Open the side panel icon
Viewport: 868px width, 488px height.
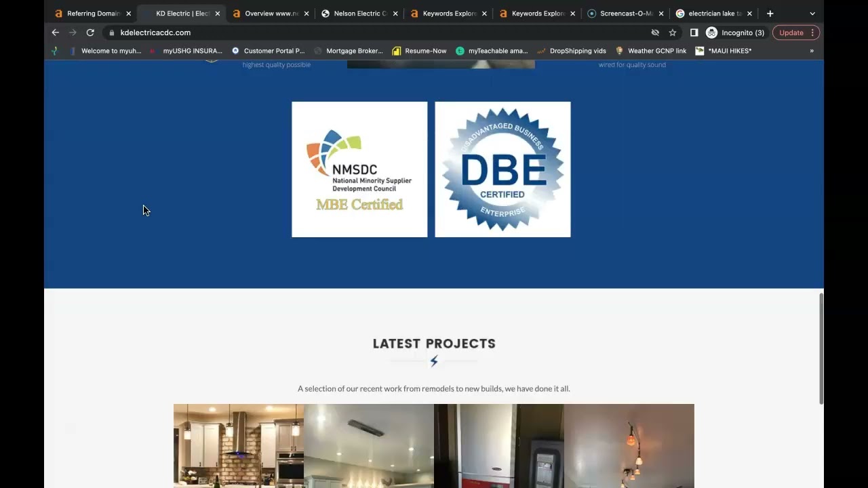tap(694, 33)
